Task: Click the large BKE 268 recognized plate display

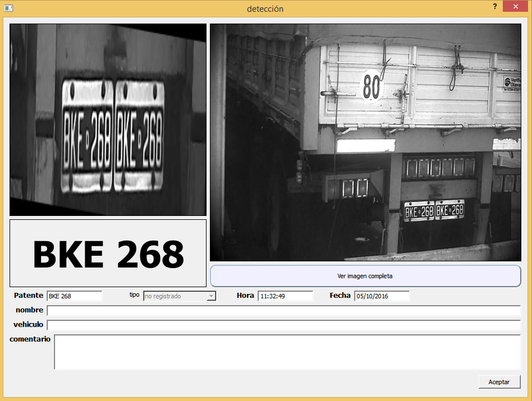Action: [108, 253]
